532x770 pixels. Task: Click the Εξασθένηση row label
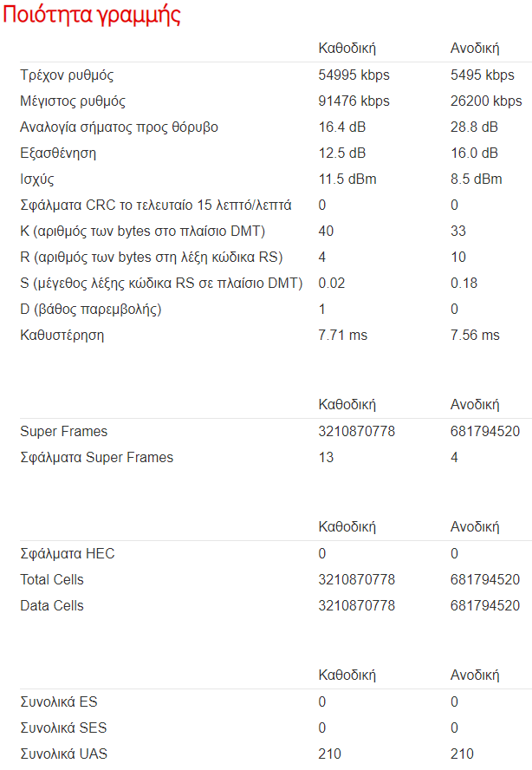[58, 153]
